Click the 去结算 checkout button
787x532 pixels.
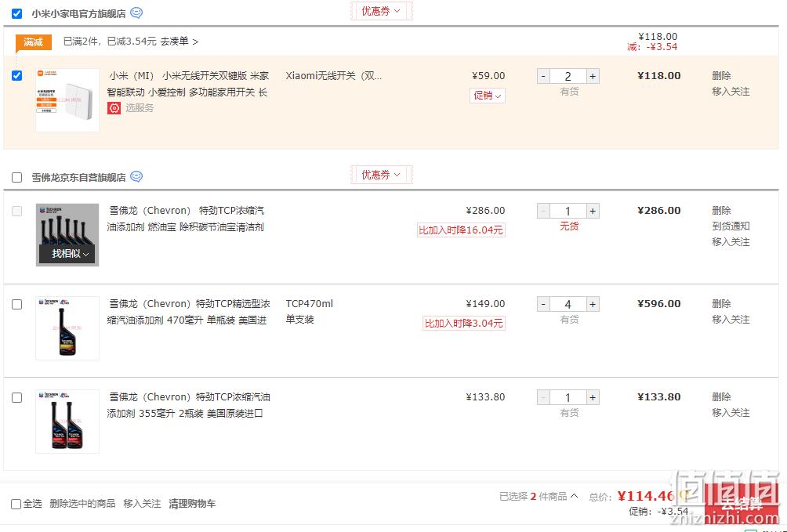point(742,504)
